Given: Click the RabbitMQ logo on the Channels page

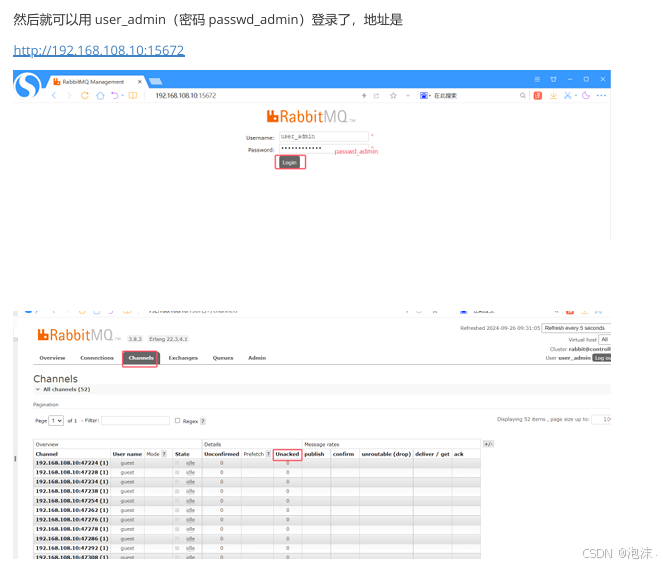Looking at the screenshot, I should pyautogui.click(x=79, y=335).
